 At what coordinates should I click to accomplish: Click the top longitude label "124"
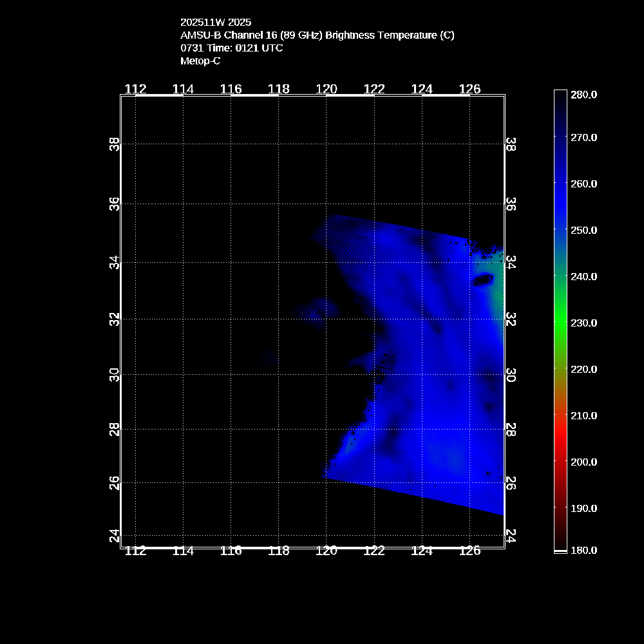click(422, 89)
